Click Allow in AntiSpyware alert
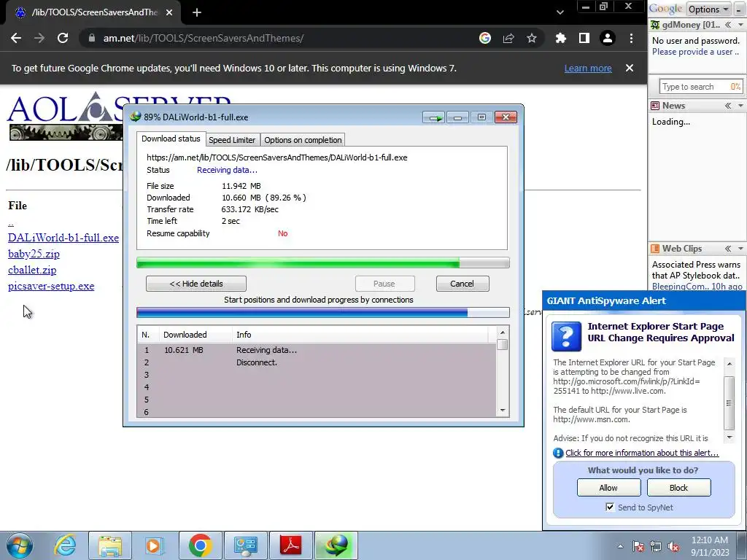This screenshot has height=560, width=747. click(609, 488)
